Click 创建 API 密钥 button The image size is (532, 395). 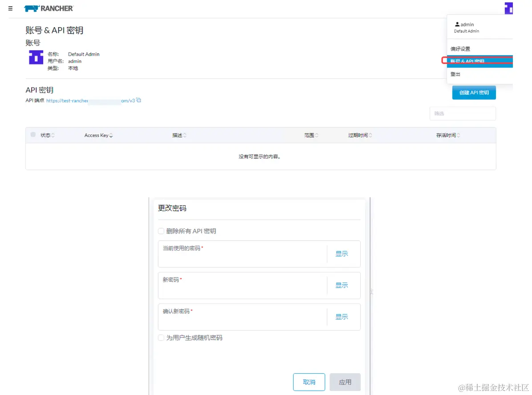[474, 92]
